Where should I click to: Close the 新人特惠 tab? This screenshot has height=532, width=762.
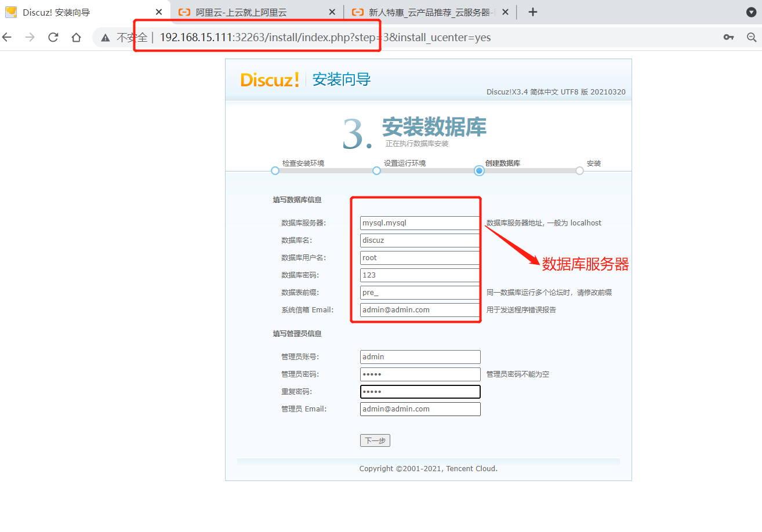coord(505,12)
